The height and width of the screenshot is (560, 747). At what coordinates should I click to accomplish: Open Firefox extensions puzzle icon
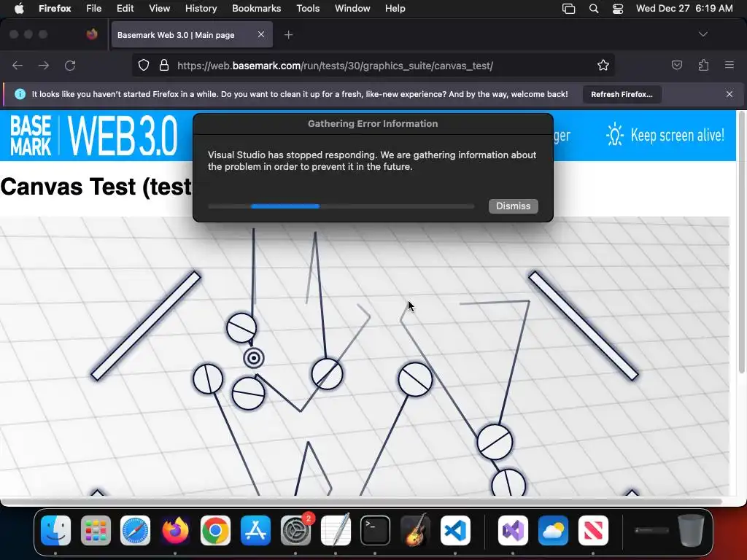click(x=703, y=65)
